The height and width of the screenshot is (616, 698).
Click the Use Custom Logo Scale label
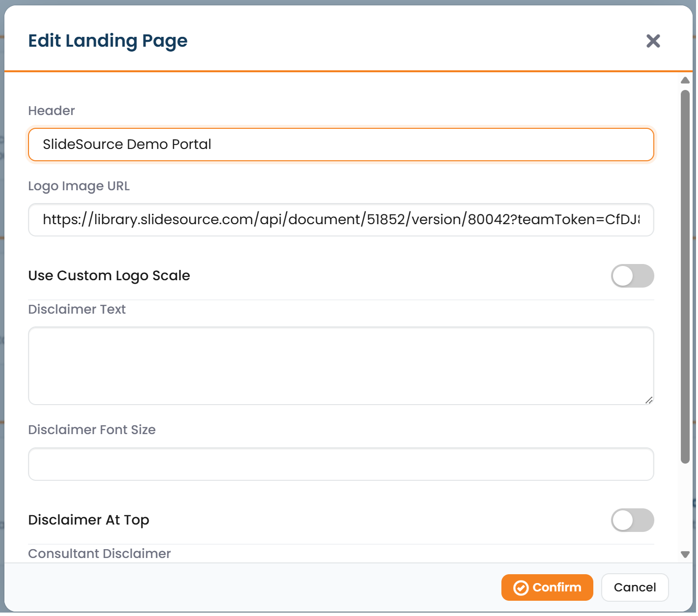click(x=109, y=276)
